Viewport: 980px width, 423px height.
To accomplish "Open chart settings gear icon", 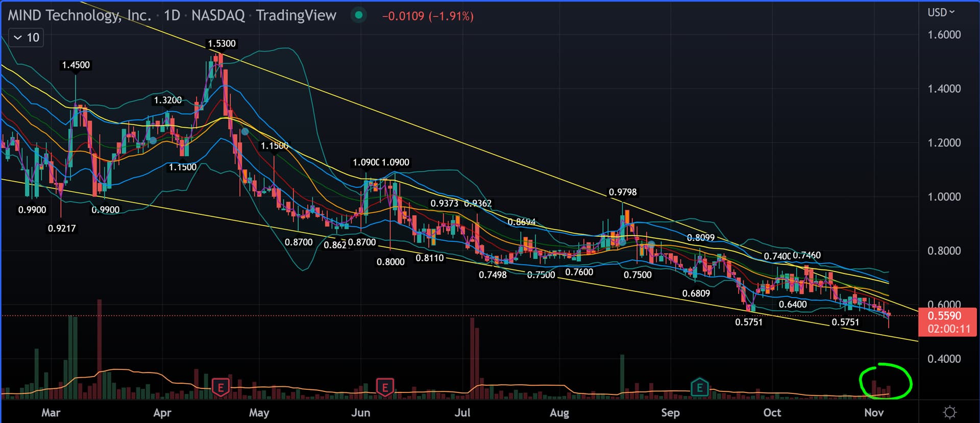I will pos(949,412).
